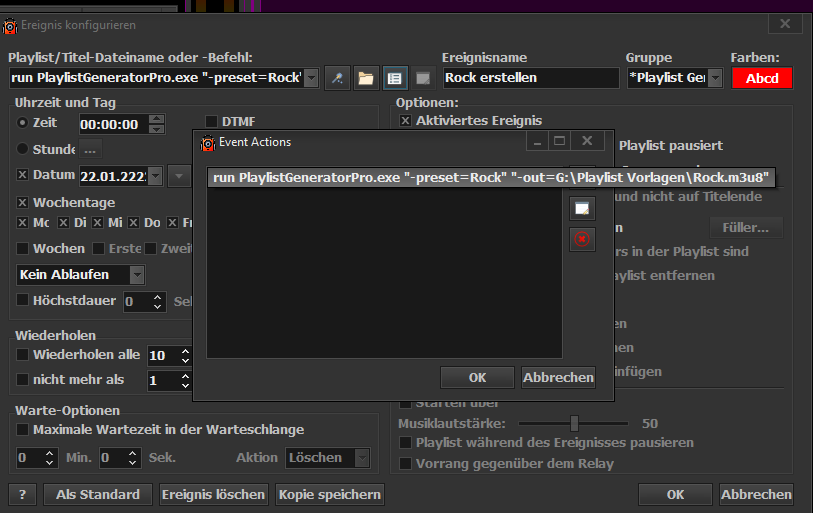Close the Event Actions dialog

click(587, 141)
